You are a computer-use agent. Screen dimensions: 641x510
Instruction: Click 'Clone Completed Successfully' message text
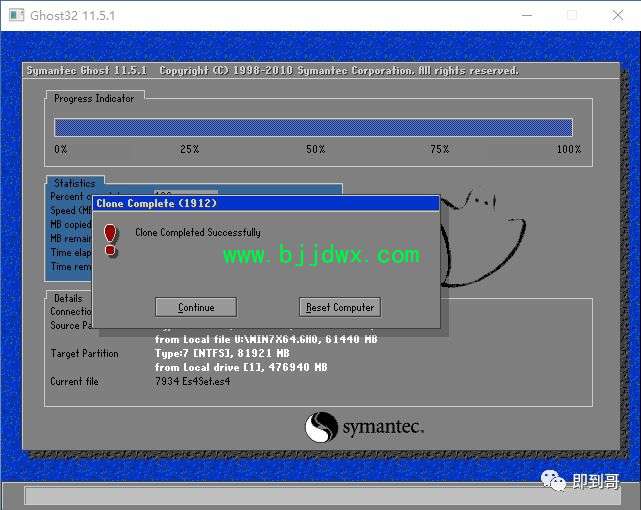pos(198,232)
